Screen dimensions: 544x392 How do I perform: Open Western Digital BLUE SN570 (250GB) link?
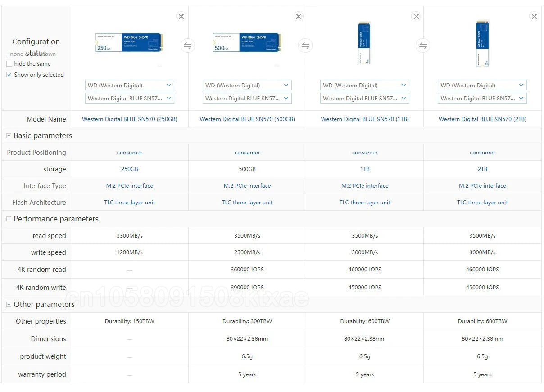click(130, 119)
